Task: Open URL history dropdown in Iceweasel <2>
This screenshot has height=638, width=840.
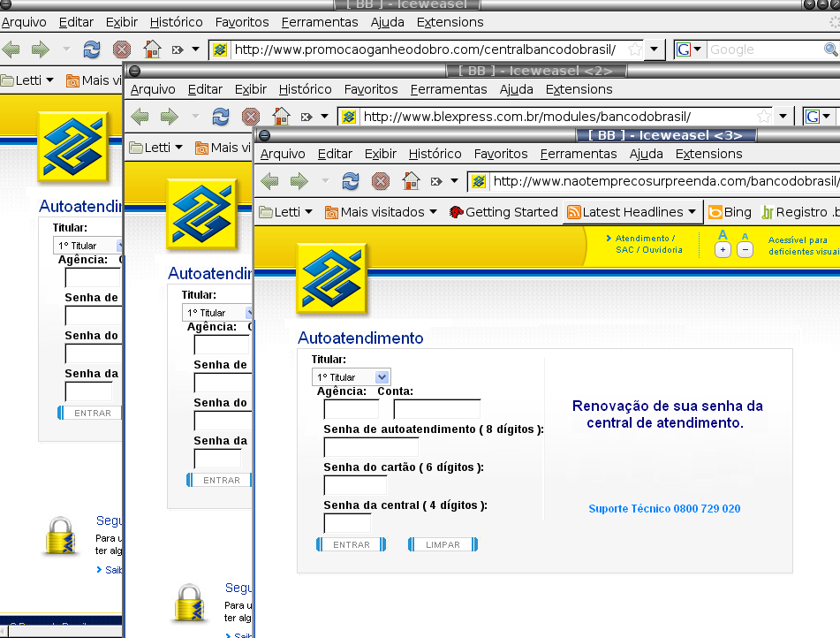Action: pyautogui.click(x=783, y=117)
